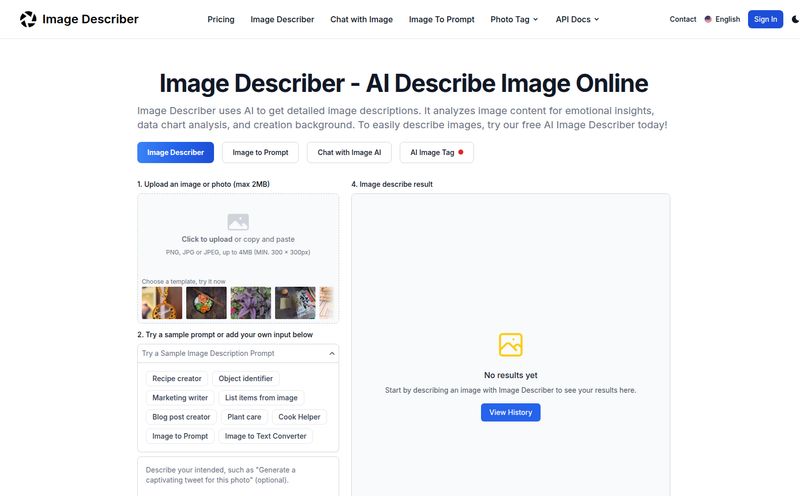Click the View History button

pos(511,412)
